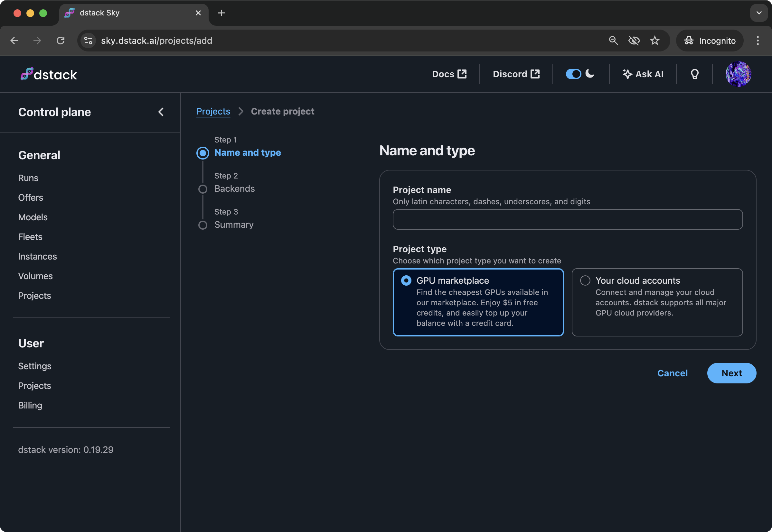Click the Incognito profile button
Viewport: 772px width, 532px height.
(709, 41)
